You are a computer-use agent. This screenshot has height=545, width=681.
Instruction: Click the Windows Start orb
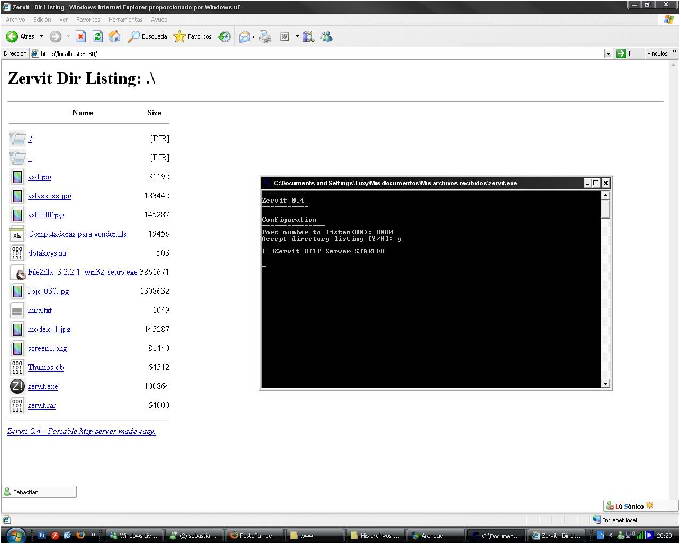pyautogui.click(x=17, y=535)
